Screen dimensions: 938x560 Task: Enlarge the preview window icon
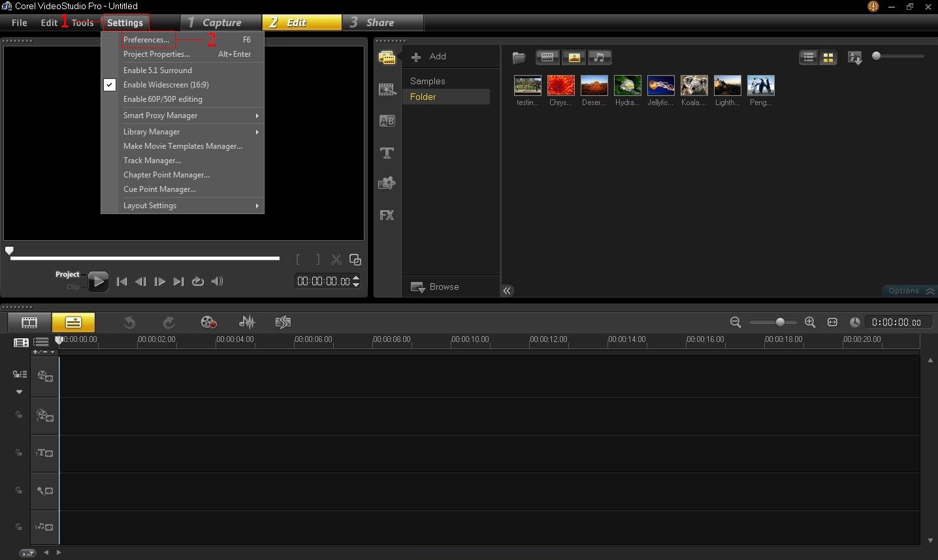[x=355, y=260]
